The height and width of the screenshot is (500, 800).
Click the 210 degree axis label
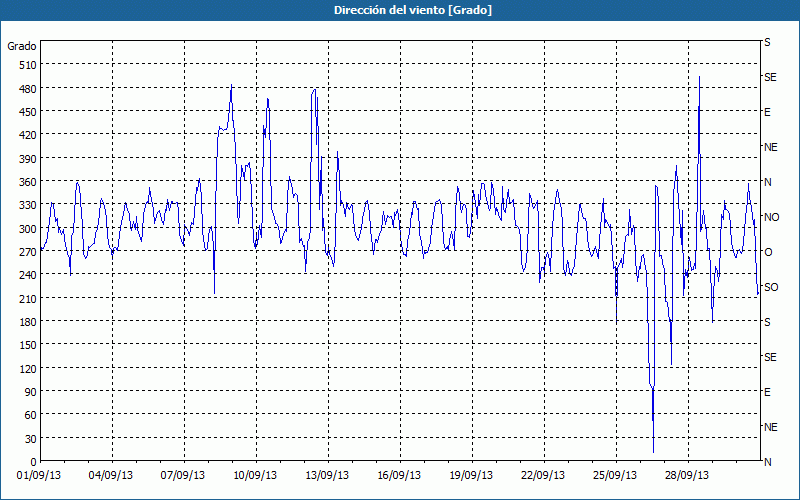coord(28,298)
